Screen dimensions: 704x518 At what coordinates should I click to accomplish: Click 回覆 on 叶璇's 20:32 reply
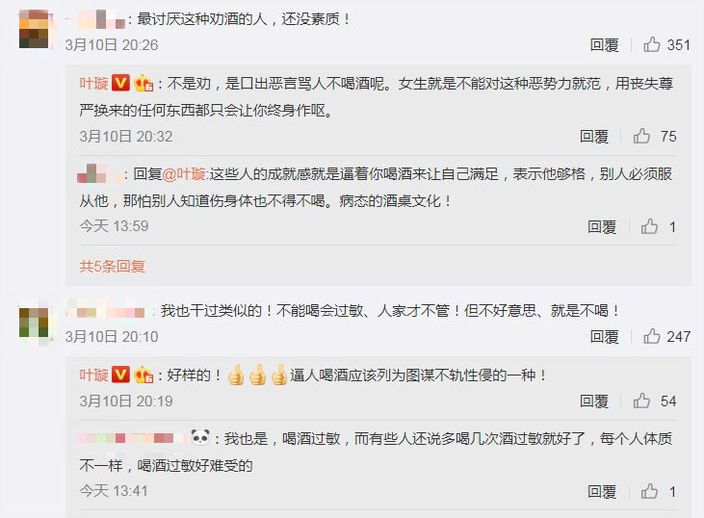click(594, 136)
